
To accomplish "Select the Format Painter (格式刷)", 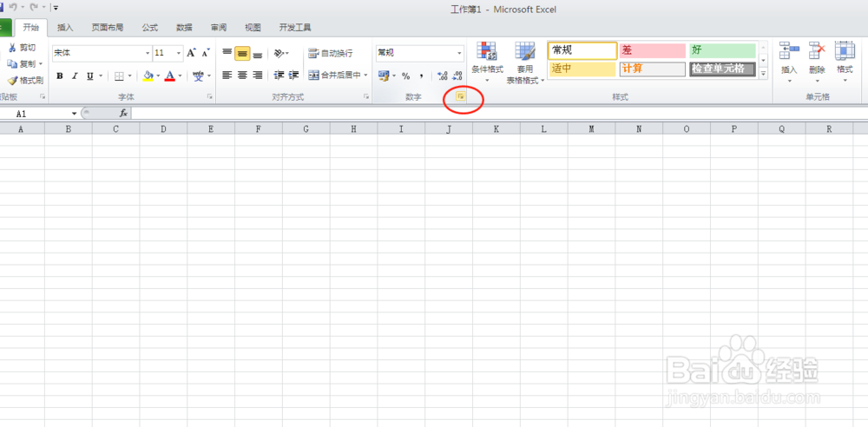I will click(25, 81).
